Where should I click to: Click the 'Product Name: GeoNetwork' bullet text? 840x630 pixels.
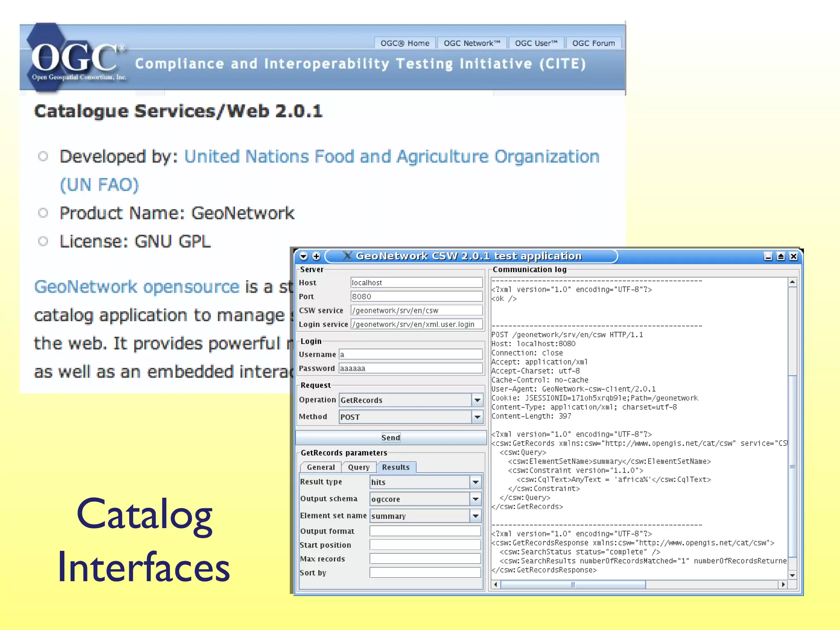177,213
